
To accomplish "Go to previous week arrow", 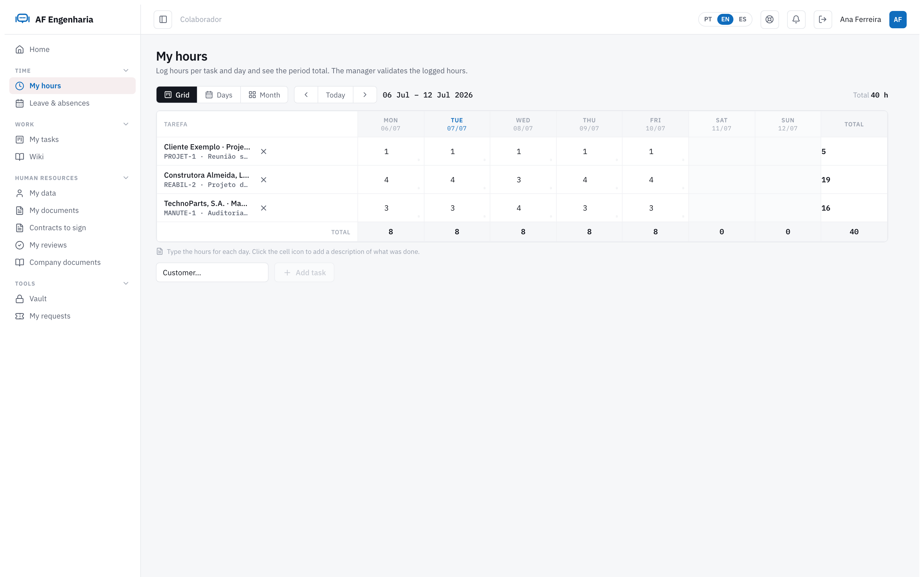I will tap(306, 95).
